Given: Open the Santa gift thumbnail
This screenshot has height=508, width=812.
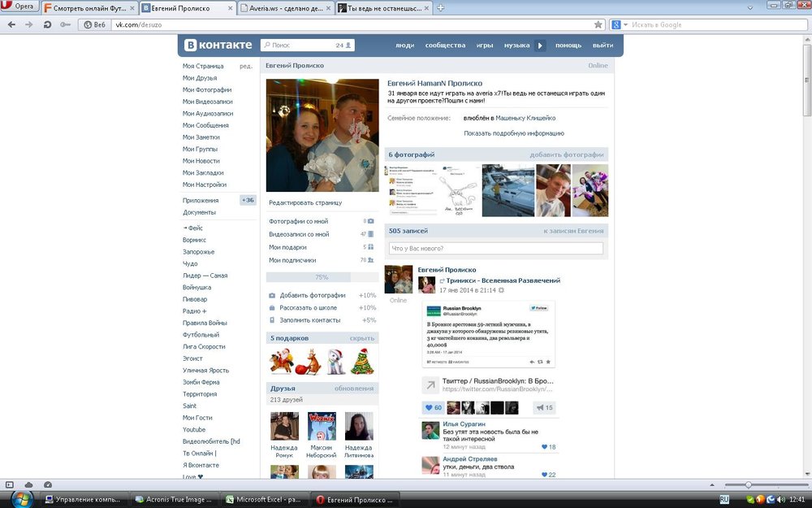Looking at the screenshot, I should 282,361.
